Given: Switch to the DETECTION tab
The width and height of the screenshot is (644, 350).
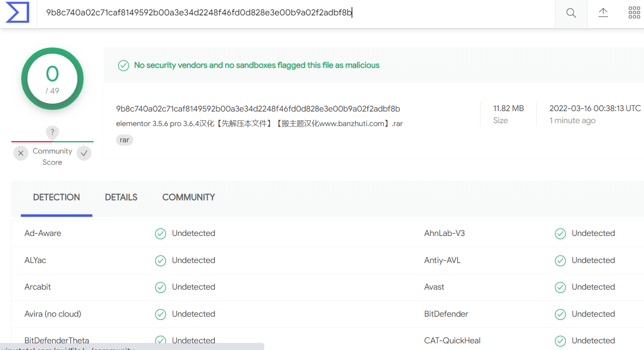Looking at the screenshot, I should click(57, 197).
